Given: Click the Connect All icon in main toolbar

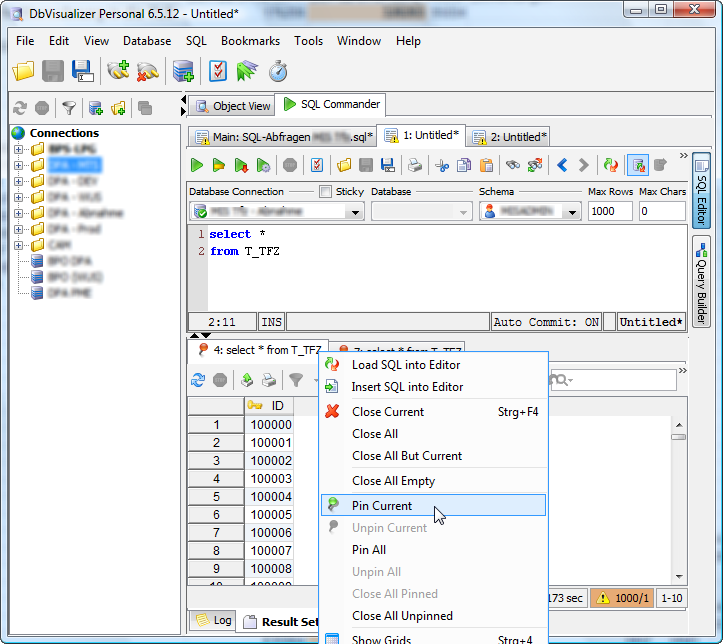Looking at the screenshot, I should coord(118,71).
